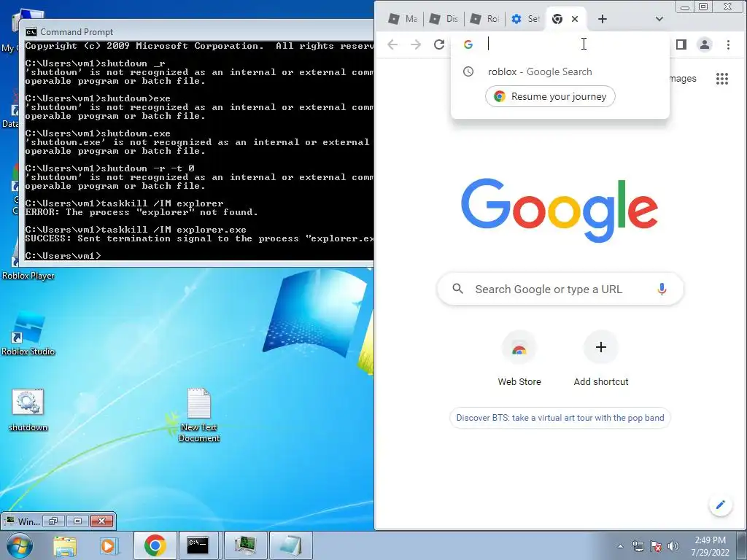Select the 'roblox - Google Search' suggestion
Screen dimensions: 747x560
pyautogui.click(x=560, y=72)
